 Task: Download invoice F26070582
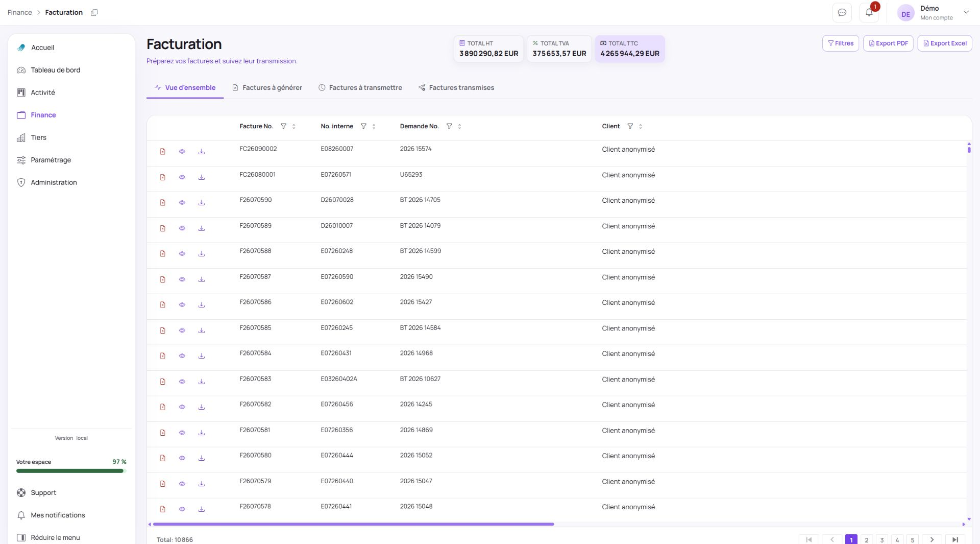[202, 407]
